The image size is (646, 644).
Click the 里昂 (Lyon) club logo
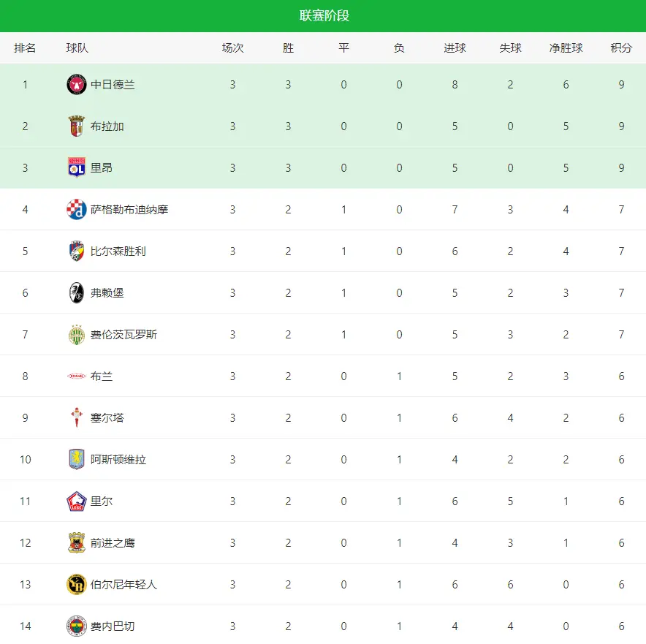click(77, 168)
